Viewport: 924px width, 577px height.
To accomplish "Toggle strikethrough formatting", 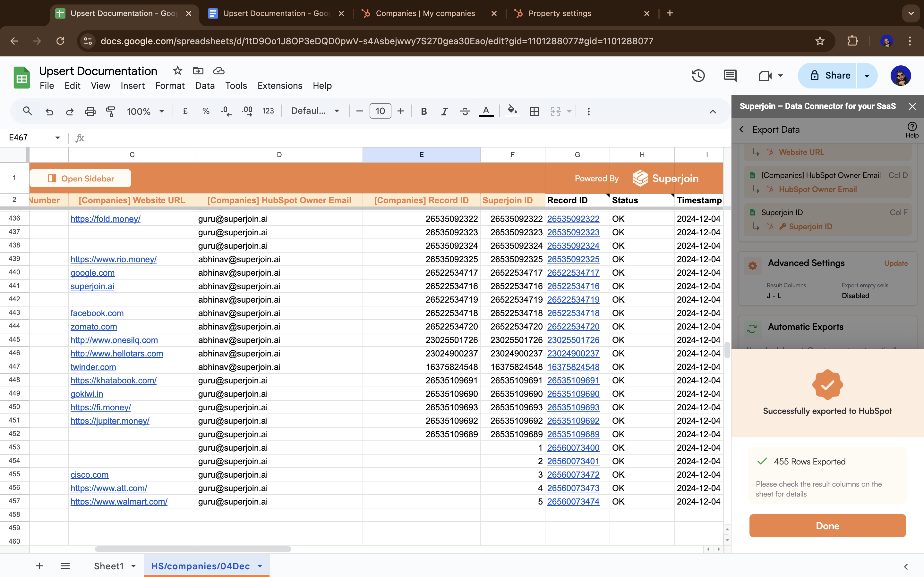I will 465,112.
